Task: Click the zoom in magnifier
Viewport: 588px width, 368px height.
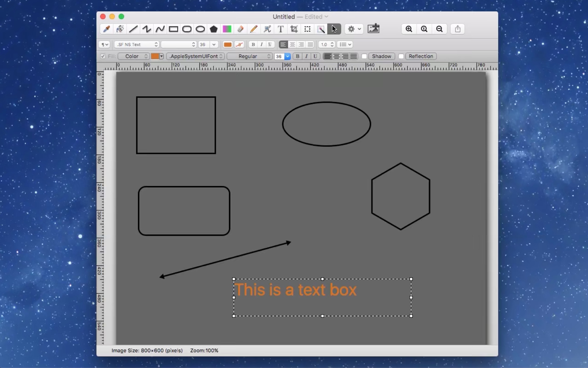Action: [x=409, y=29]
